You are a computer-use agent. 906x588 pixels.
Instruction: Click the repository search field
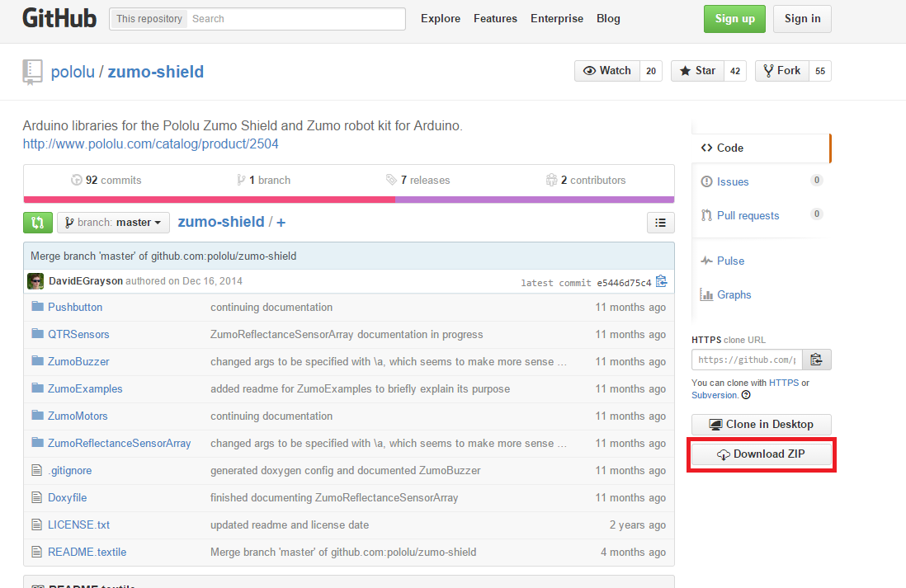pyautogui.click(x=296, y=19)
